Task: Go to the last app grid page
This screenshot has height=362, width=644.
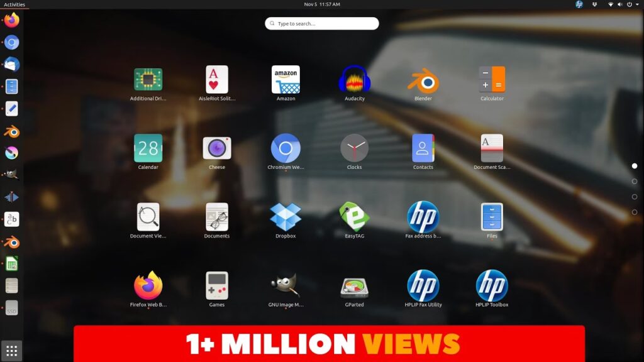Action: click(635, 212)
